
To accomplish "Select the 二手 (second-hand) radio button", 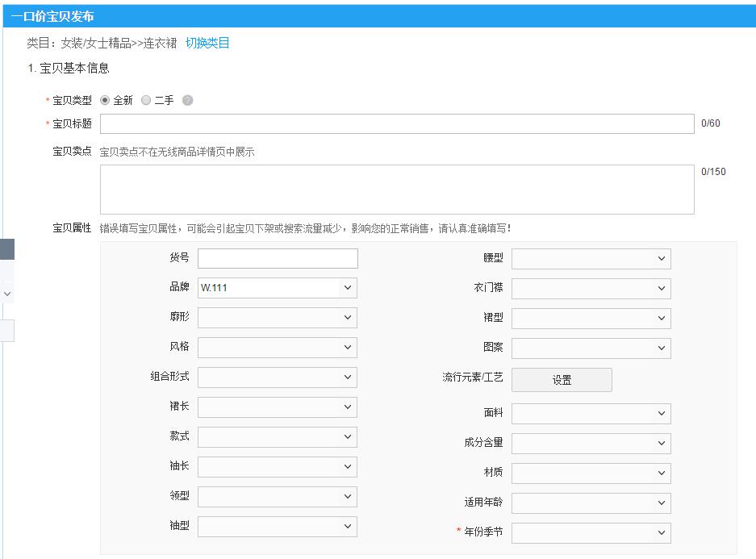I will point(146,101).
